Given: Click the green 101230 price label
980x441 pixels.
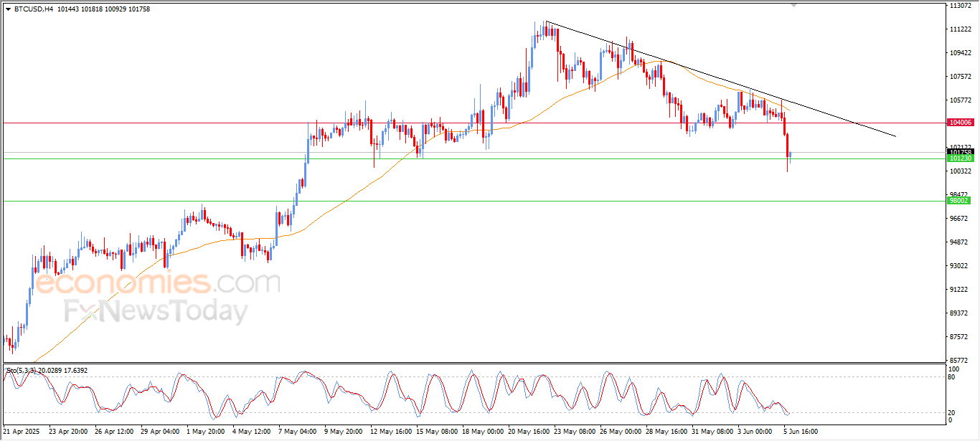Looking at the screenshot, I should [960, 158].
